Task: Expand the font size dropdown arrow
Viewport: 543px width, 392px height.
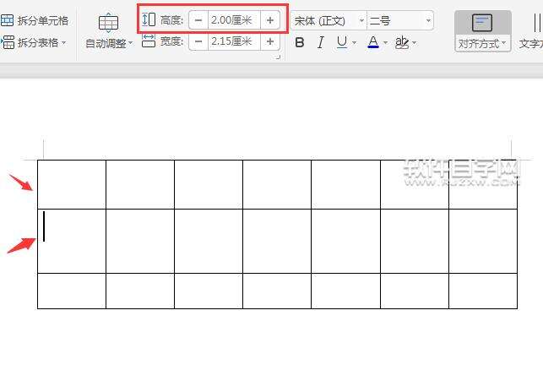Action: click(x=428, y=21)
